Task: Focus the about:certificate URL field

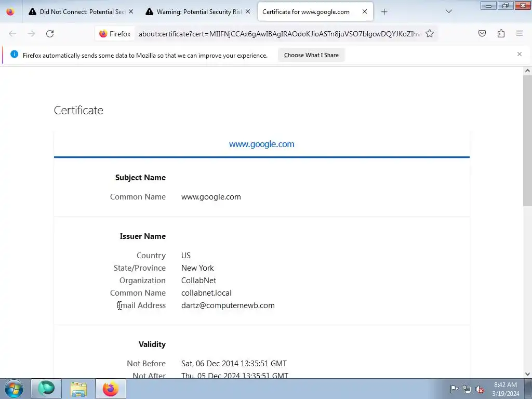Action: [x=280, y=34]
